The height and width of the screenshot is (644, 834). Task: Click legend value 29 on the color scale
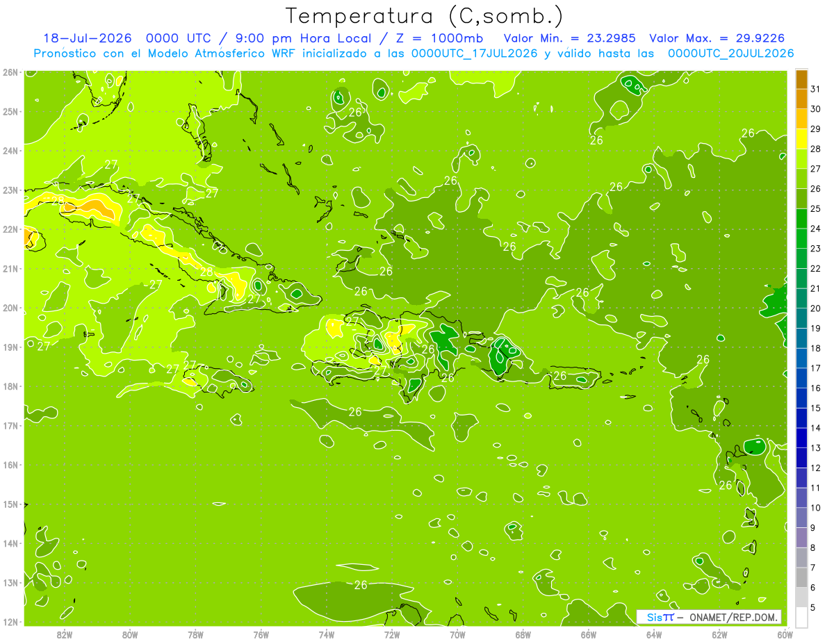click(816, 129)
